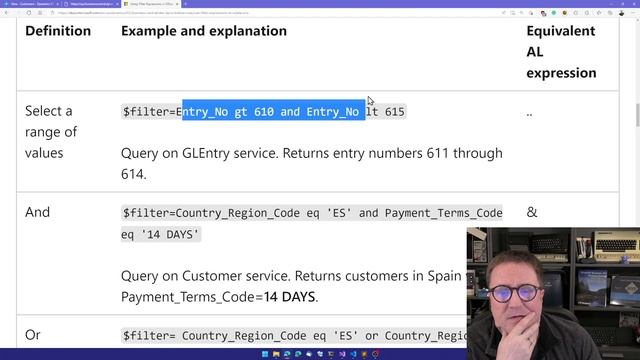
Task: Select the 'Using Filter Expressions in OData' tab
Action: [151, 4]
